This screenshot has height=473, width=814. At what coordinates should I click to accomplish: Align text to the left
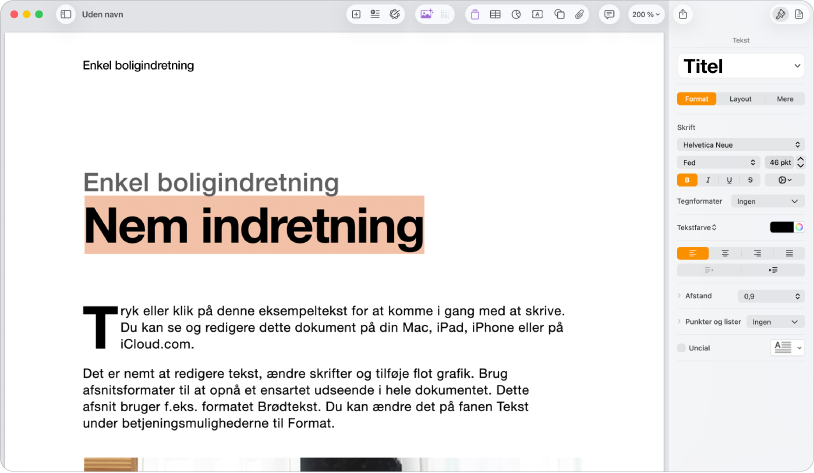tap(693, 253)
